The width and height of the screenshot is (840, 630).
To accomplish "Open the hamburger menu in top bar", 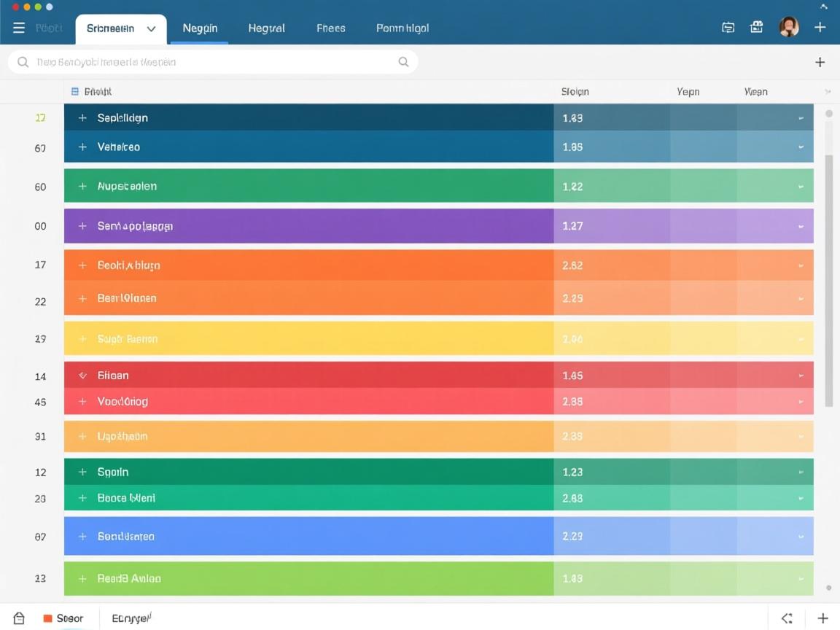I will click(x=19, y=28).
